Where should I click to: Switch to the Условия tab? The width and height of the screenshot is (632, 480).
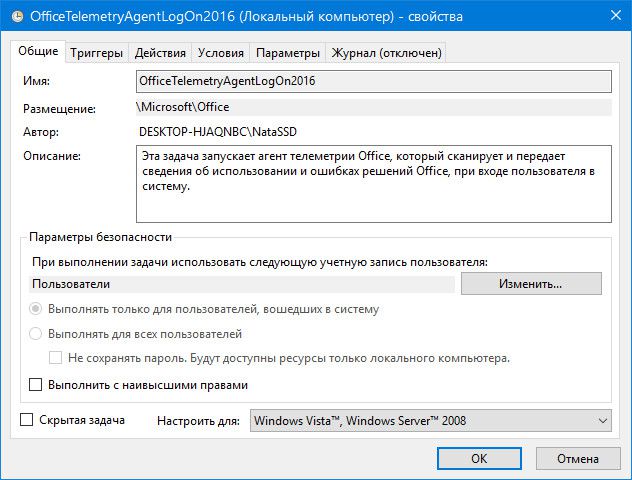tap(220, 53)
